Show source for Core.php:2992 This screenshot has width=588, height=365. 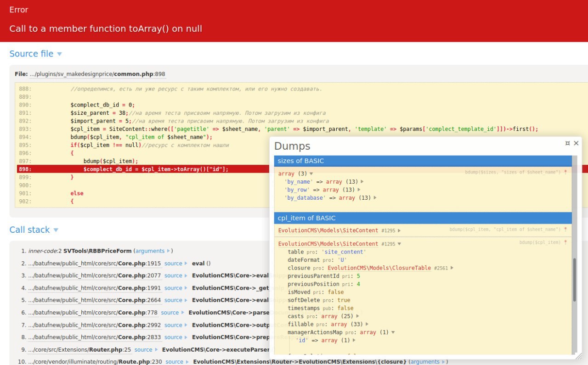click(x=176, y=325)
